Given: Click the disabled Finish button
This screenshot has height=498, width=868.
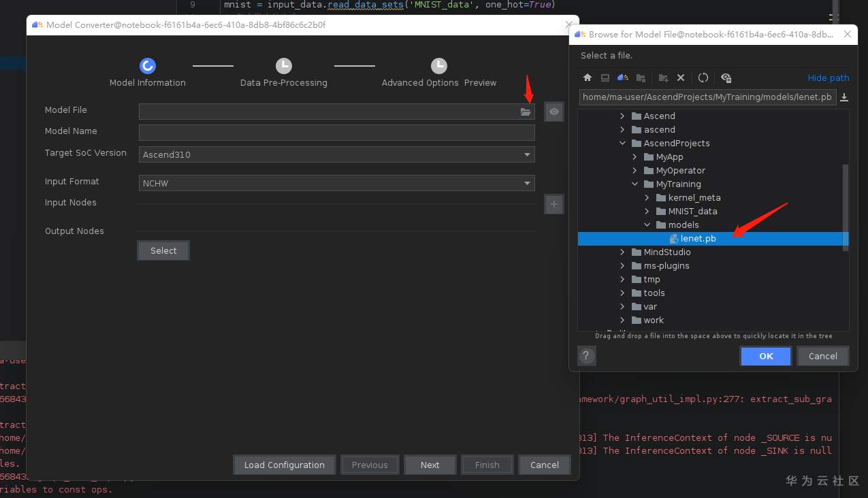Looking at the screenshot, I should point(487,465).
